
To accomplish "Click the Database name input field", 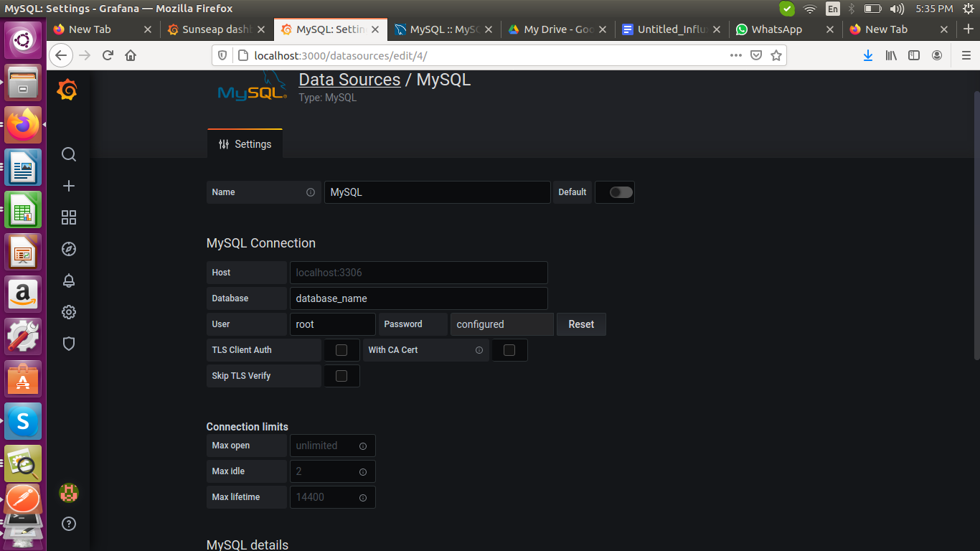I will tap(418, 298).
